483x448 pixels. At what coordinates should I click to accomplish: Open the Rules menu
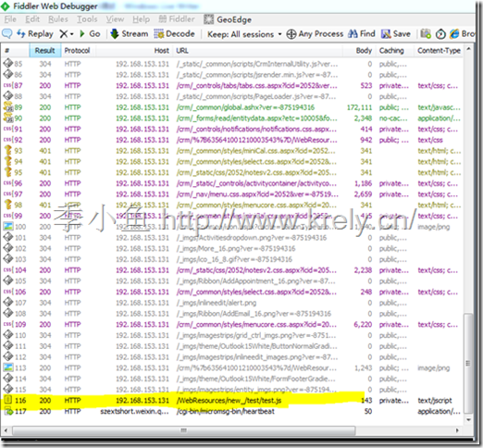pyautogui.click(x=58, y=19)
